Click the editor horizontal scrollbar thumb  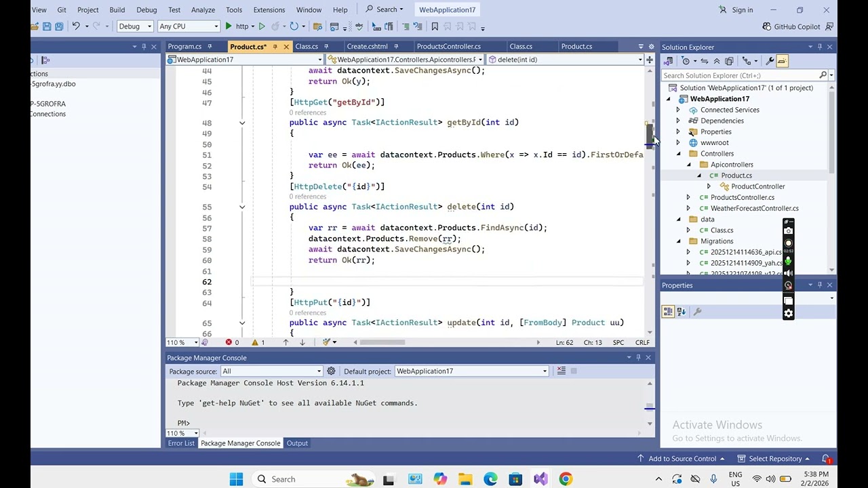tap(382, 342)
